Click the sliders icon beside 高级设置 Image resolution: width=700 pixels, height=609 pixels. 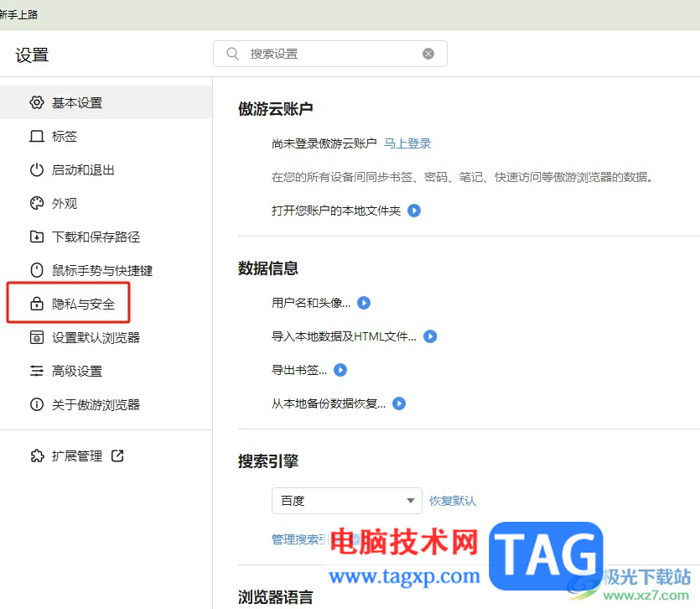click(37, 371)
